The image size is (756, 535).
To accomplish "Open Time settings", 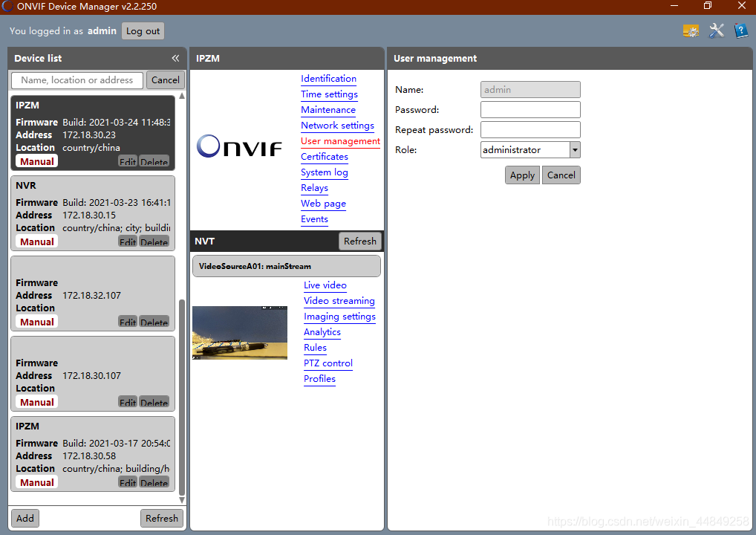I will [329, 94].
